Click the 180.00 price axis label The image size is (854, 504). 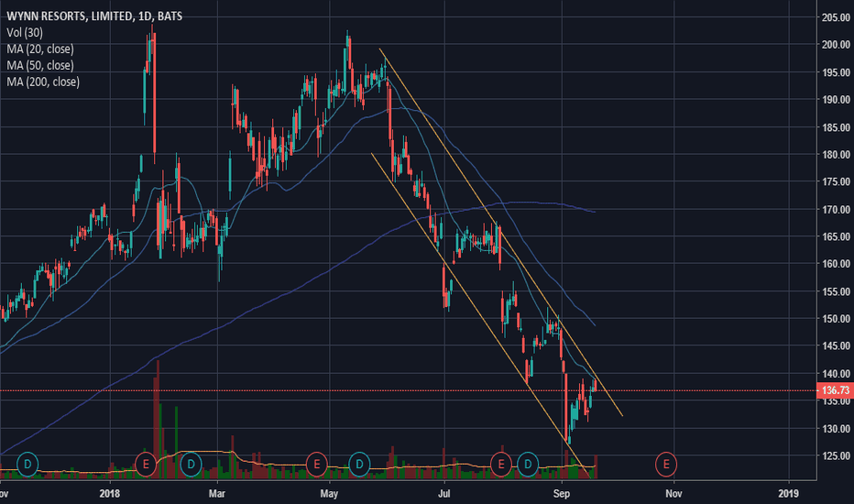836,155
